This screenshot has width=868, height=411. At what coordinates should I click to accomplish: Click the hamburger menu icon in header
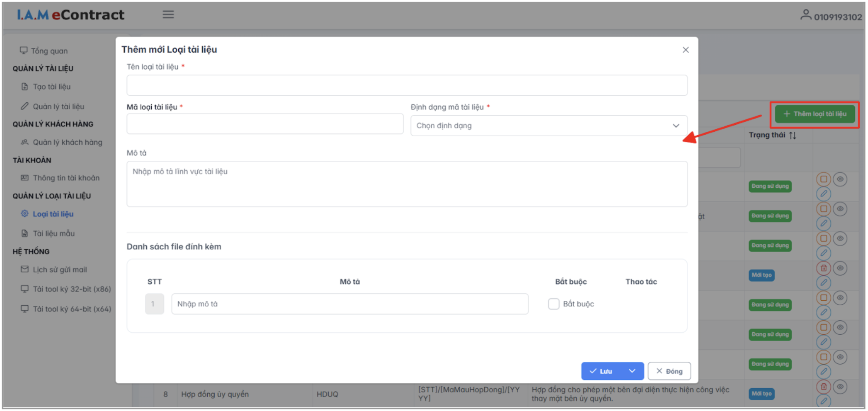168,15
